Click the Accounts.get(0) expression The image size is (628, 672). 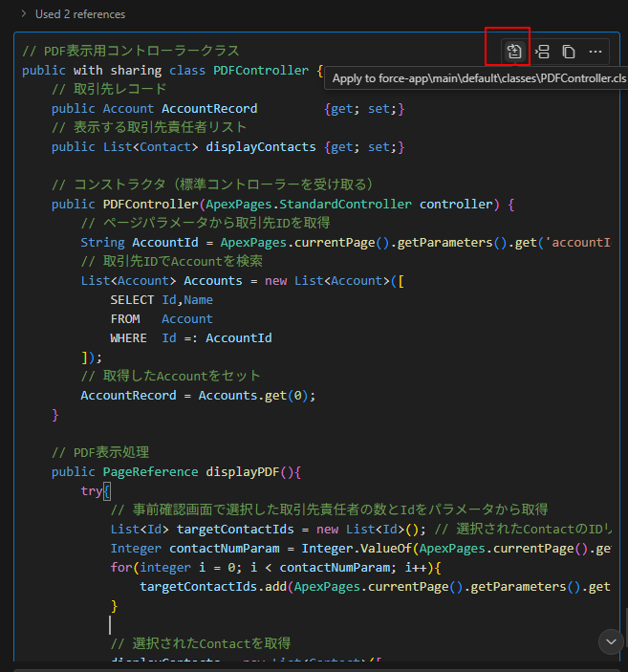tap(256, 396)
